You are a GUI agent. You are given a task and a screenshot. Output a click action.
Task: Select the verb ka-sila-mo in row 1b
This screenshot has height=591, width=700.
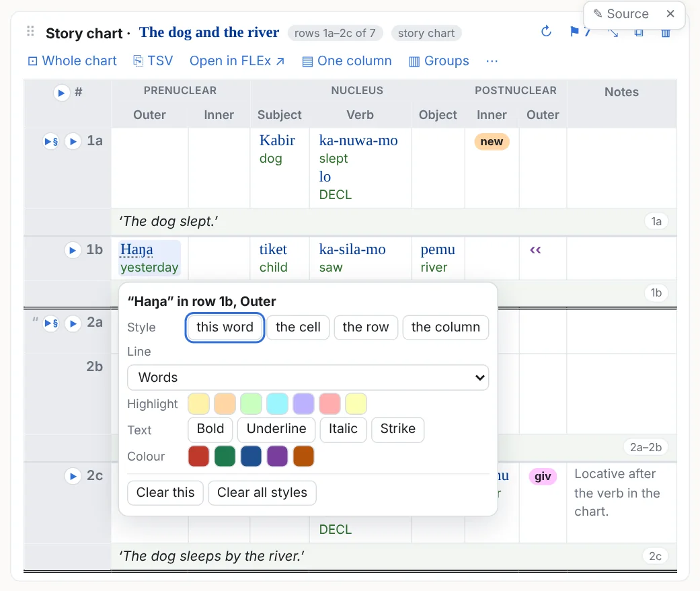click(x=352, y=249)
